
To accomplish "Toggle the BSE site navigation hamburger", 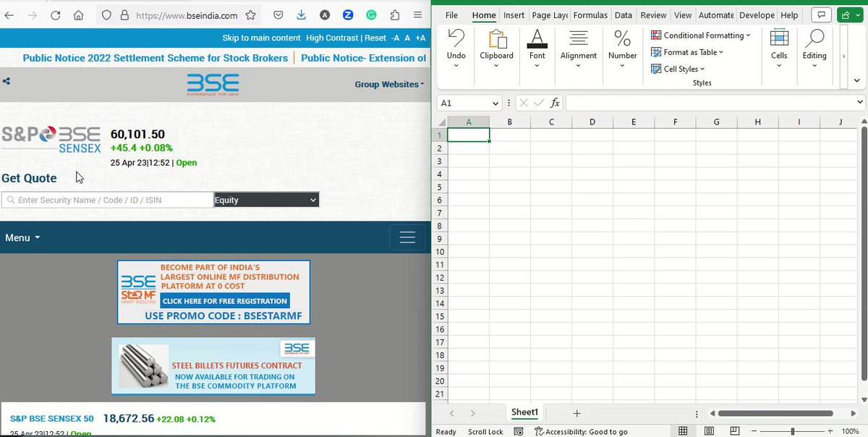I will coord(407,237).
